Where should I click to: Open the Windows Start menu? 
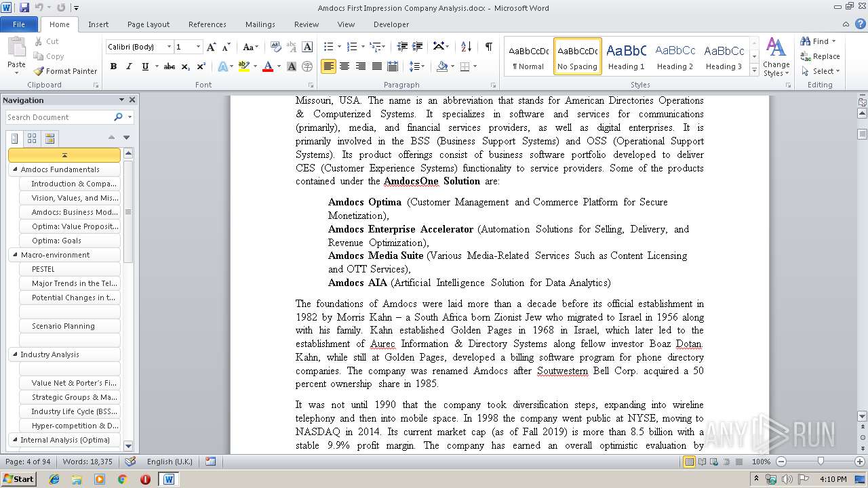[x=18, y=479]
